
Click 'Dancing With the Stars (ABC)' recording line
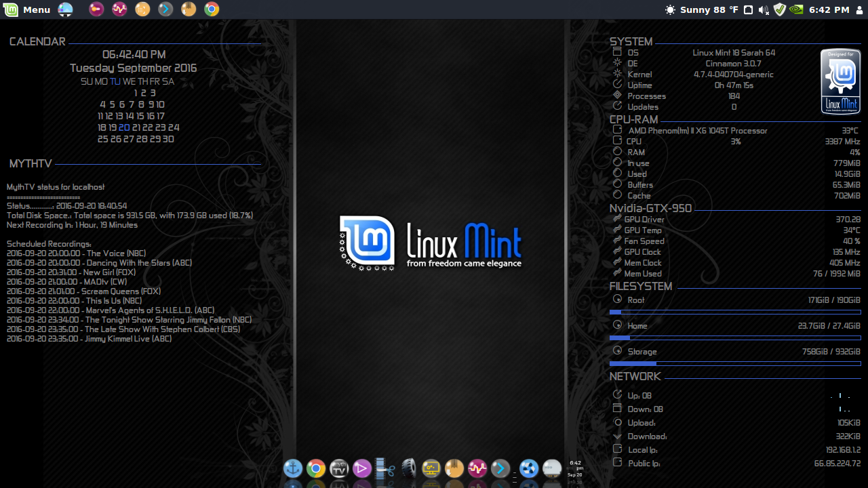pyautogui.click(x=99, y=263)
